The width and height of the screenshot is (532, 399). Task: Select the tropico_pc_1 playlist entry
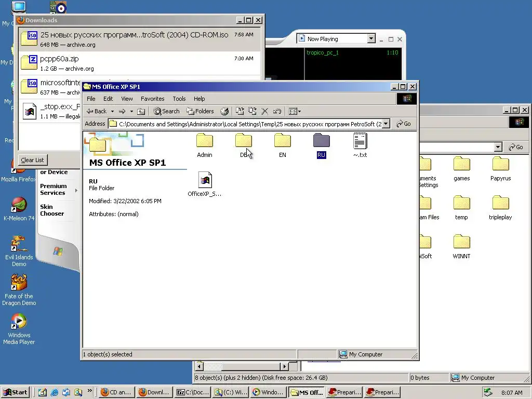click(x=352, y=52)
